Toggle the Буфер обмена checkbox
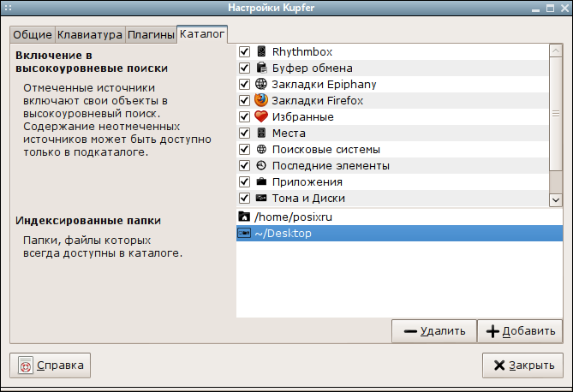 pyautogui.click(x=244, y=68)
